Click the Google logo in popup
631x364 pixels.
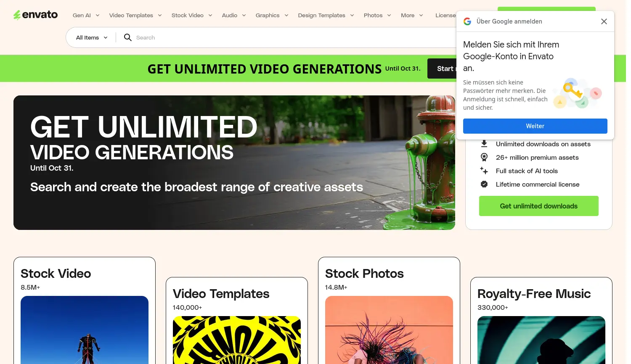point(467,21)
